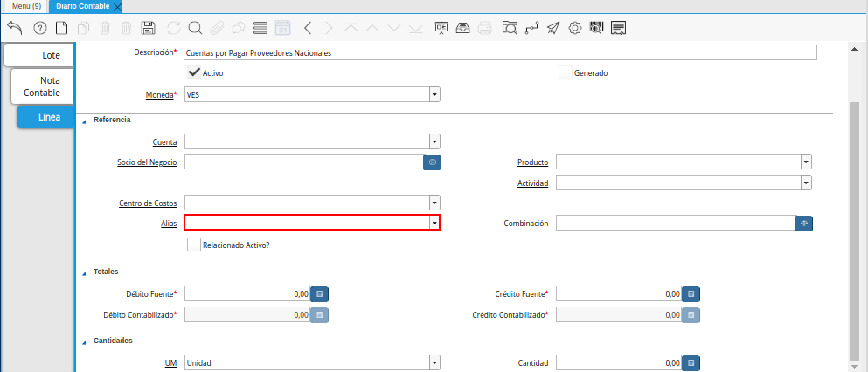Enable the Relacionado Activo checkbox

[194, 245]
